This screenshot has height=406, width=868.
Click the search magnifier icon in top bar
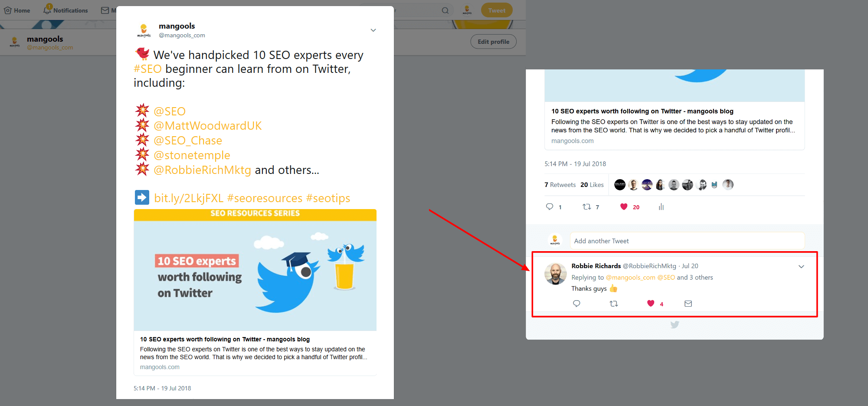[x=445, y=10]
